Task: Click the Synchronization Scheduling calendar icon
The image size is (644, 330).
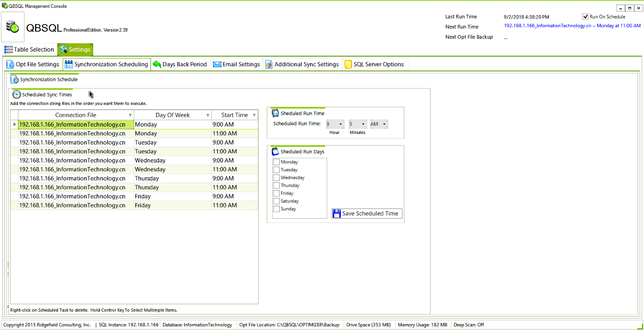Action: click(x=69, y=64)
